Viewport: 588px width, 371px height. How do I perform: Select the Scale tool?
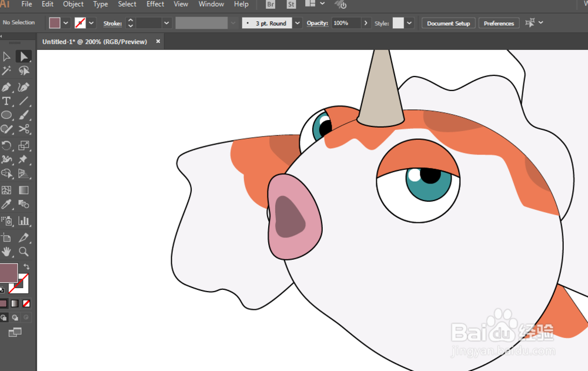point(24,146)
